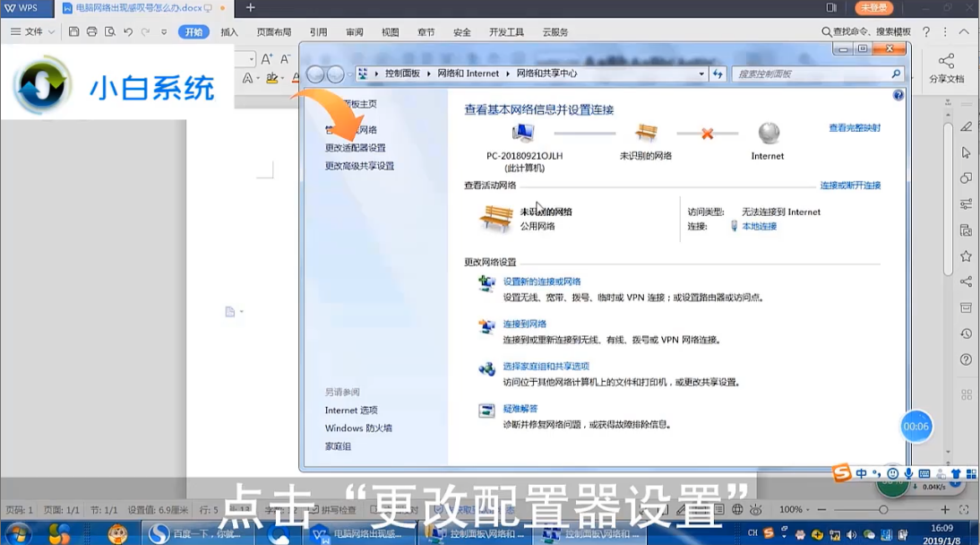Screen dimensions: 980x545
Task: Toggle 拼写检查 in the status bar
Action: [x=334, y=510]
